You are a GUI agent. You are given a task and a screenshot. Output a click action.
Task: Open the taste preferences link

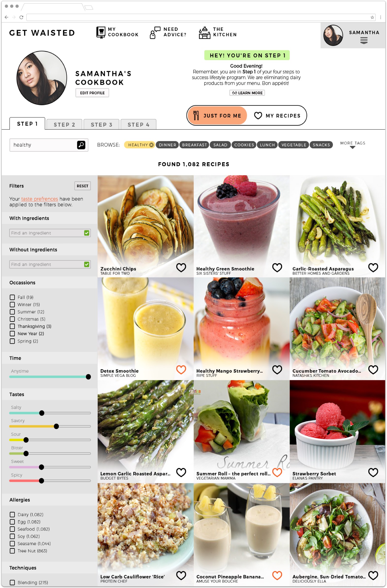tap(39, 199)
